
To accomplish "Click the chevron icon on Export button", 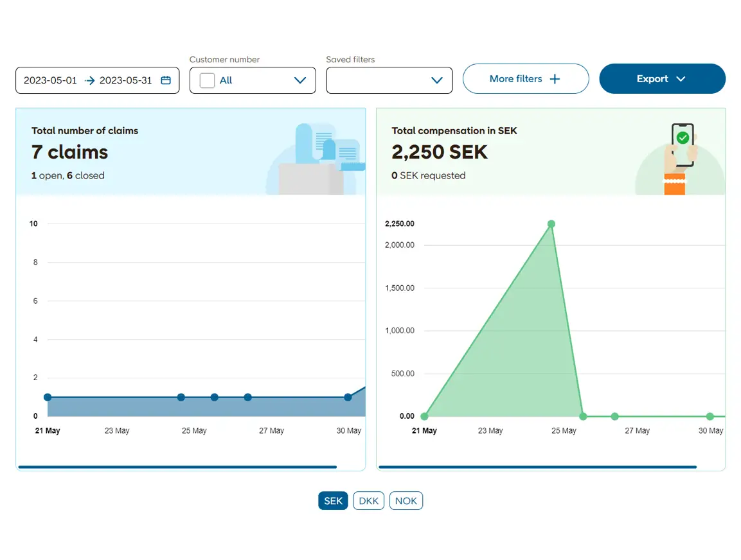I will [681, 79].
